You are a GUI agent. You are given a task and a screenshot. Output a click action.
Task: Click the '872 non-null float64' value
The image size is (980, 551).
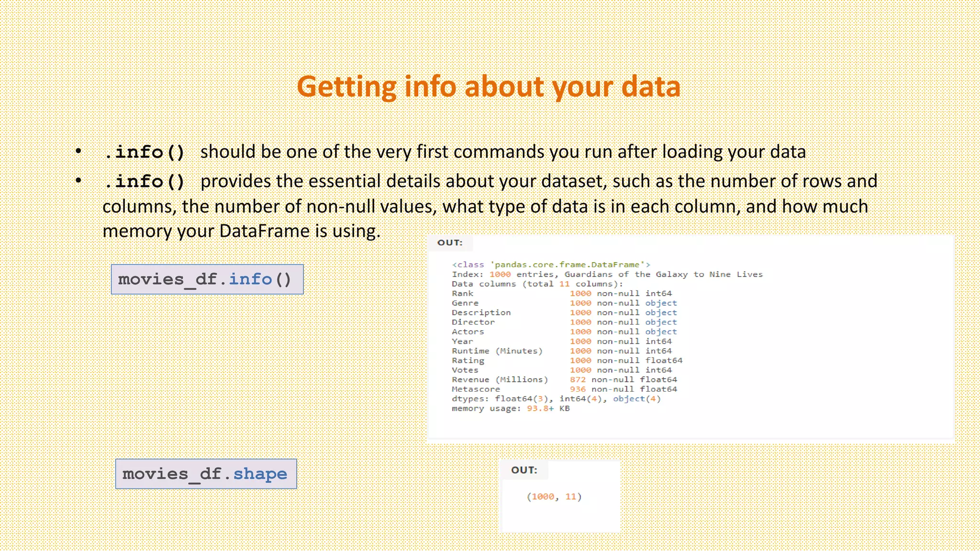[624, 379]
